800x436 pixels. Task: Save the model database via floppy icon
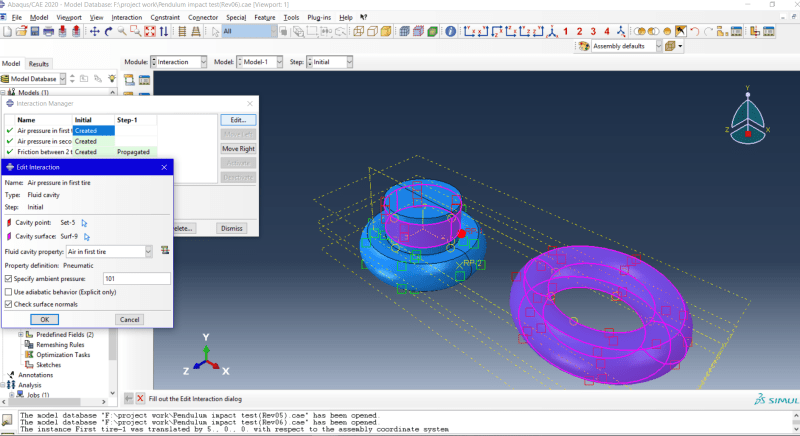point(35,32)
